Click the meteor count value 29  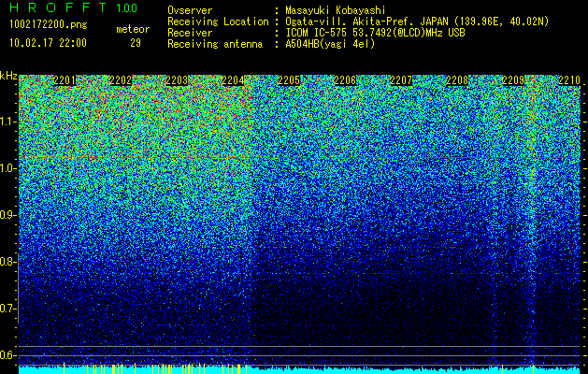136,43
